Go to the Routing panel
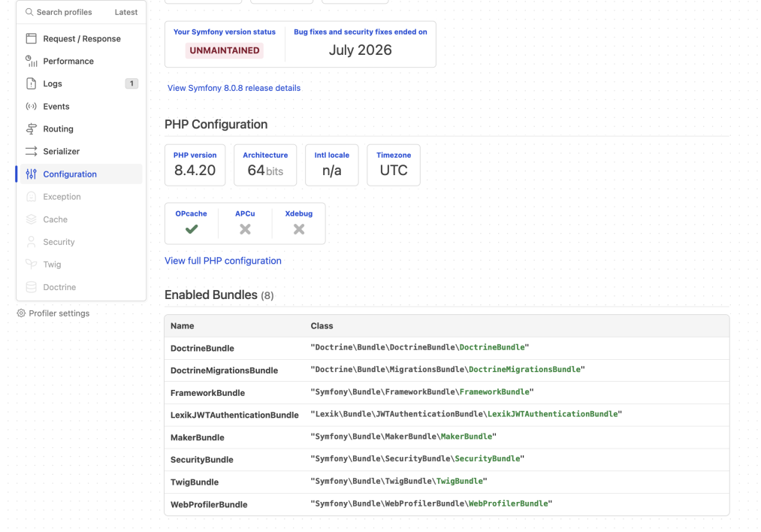 point(81,128)
